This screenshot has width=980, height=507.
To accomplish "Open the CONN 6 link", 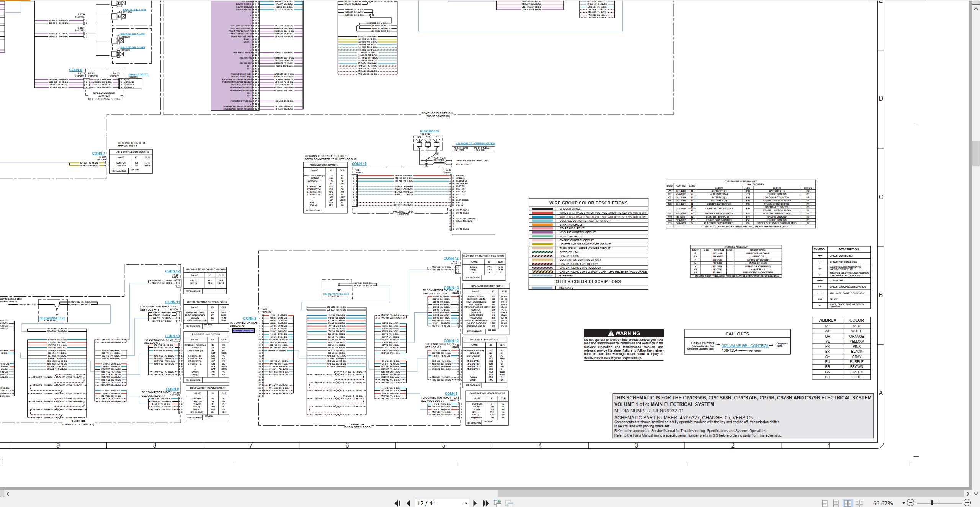I will click(x=75, y=70).
